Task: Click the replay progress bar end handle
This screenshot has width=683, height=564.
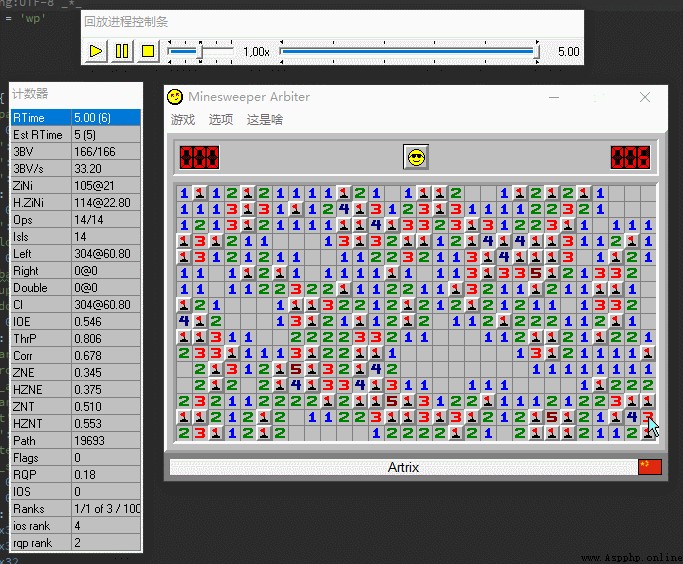Action: point(537,52)
